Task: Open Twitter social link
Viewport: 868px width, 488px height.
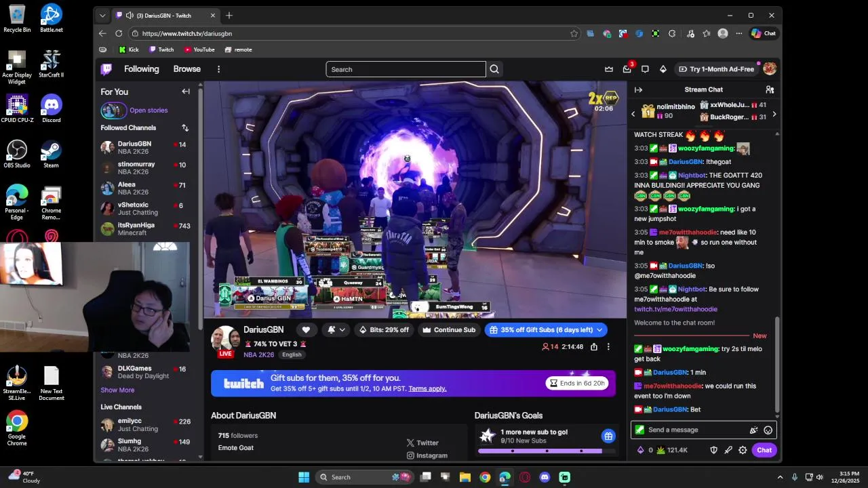Action: 422,443
